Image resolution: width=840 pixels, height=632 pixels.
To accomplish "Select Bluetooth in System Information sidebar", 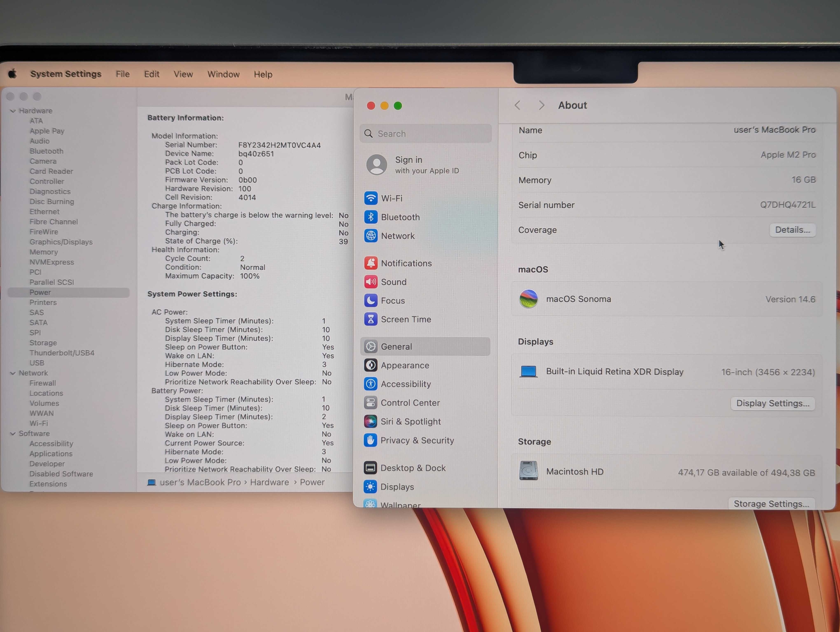I will click(46, 151).
